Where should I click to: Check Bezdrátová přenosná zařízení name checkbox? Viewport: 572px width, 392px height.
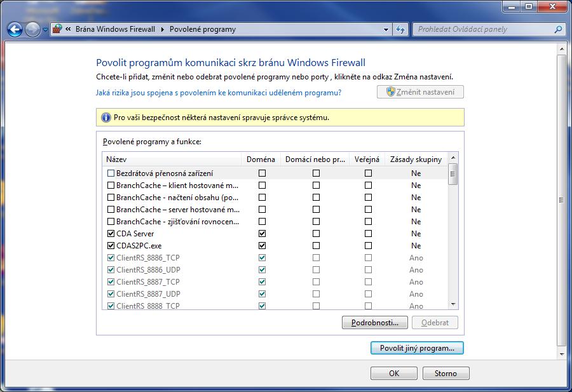tap(111, 173)
